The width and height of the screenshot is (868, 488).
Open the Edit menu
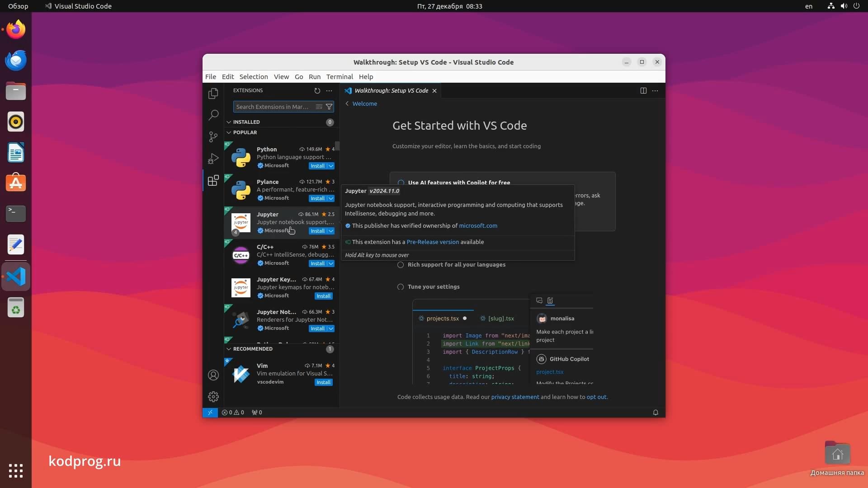[228, 77]
